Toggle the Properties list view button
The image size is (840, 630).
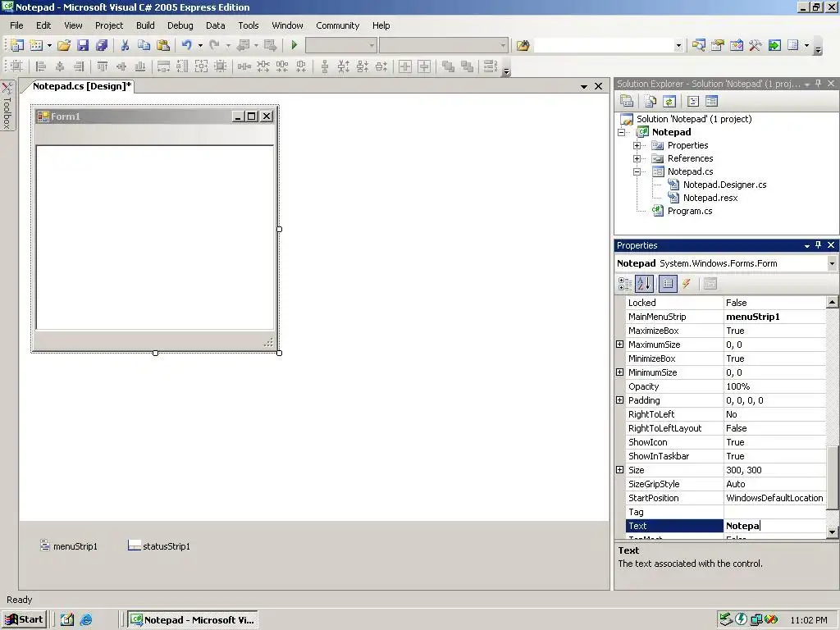668,284
